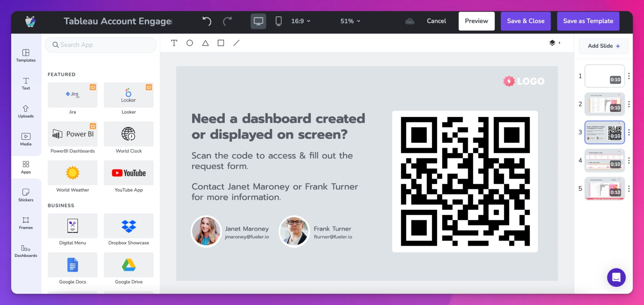
Task: Switch to mobile portrait view
Action: tap(279, 21)
